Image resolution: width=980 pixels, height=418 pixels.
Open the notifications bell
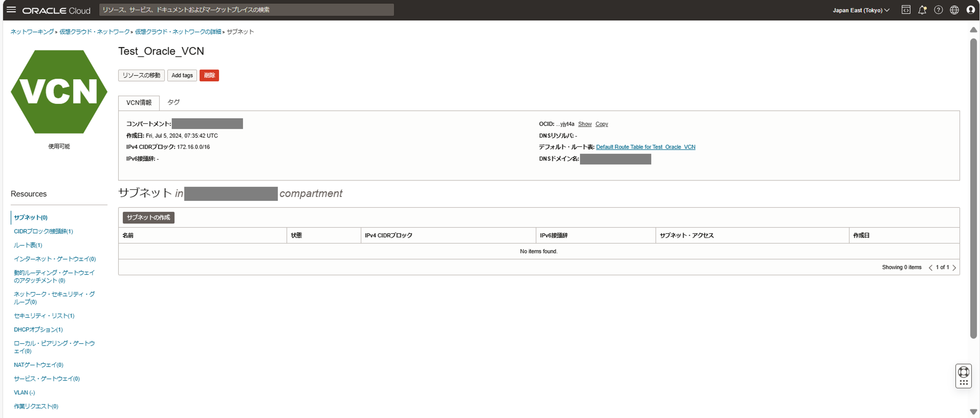pyautogui.click(x=922, y=10)
